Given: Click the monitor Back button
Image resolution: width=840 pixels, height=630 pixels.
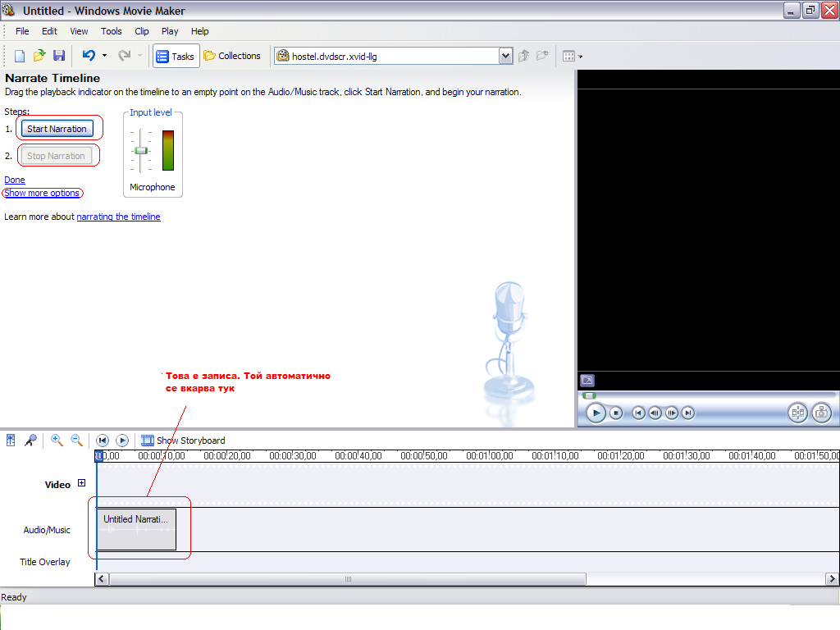Looking at the screenshot, I should tap(638, 413).
